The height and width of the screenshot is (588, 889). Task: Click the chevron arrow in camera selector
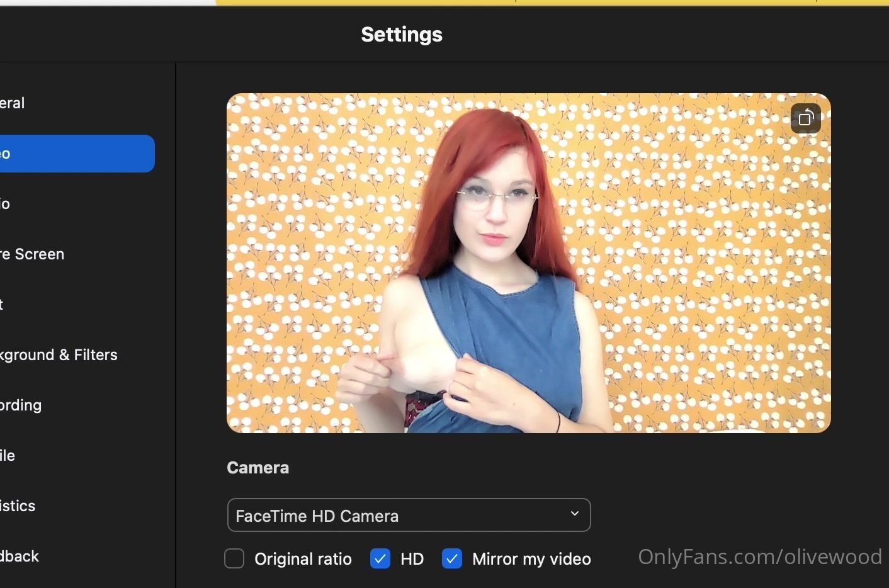(574, 514)
